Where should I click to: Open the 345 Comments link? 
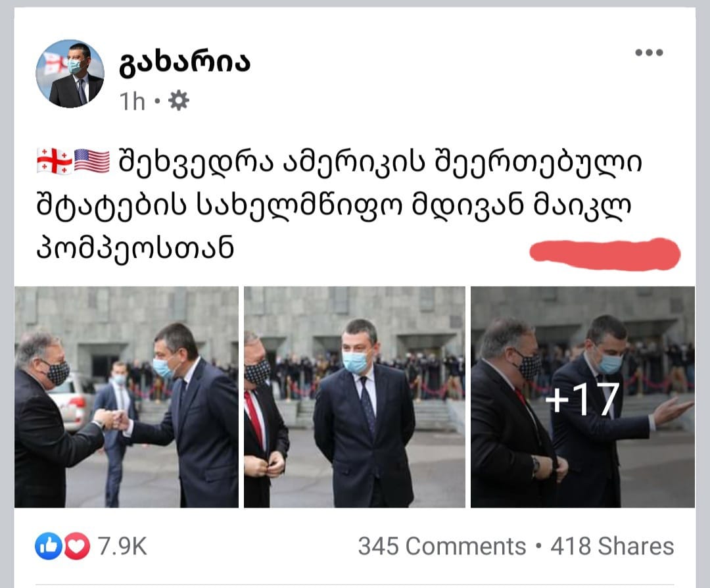(x=442, y=546)
